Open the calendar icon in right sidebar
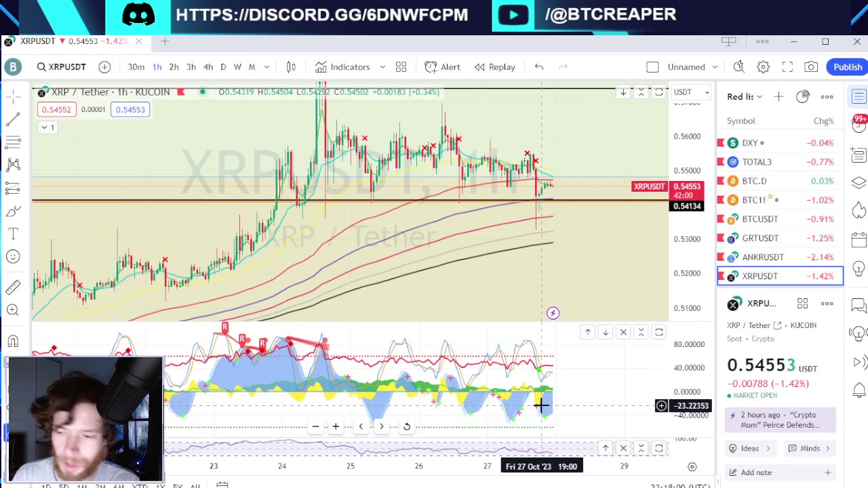The image size is (868, 488). [859, 239]
